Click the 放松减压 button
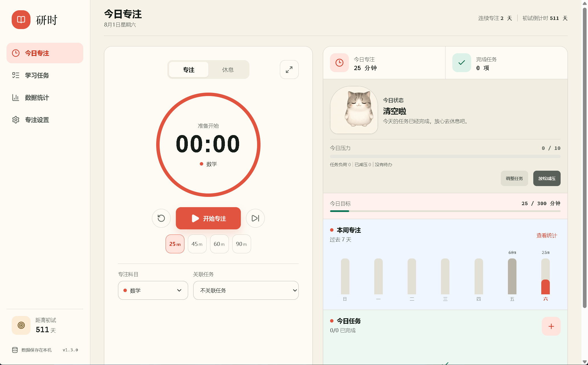 [547, 178]
